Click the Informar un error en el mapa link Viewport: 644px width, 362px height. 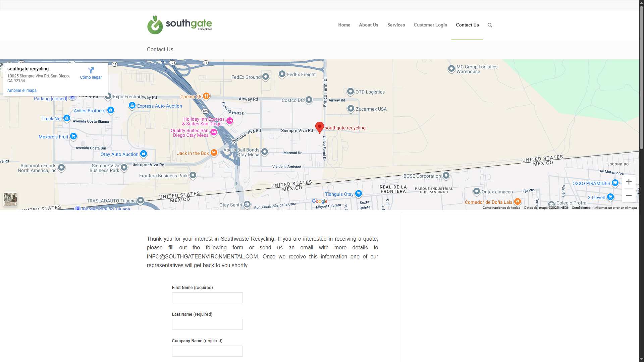coord(615,208)
